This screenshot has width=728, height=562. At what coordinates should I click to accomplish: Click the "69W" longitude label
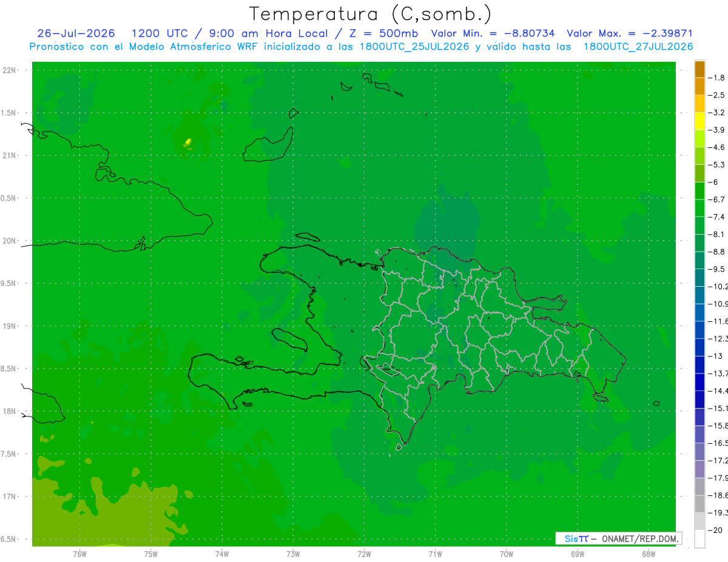coord(578,554)
